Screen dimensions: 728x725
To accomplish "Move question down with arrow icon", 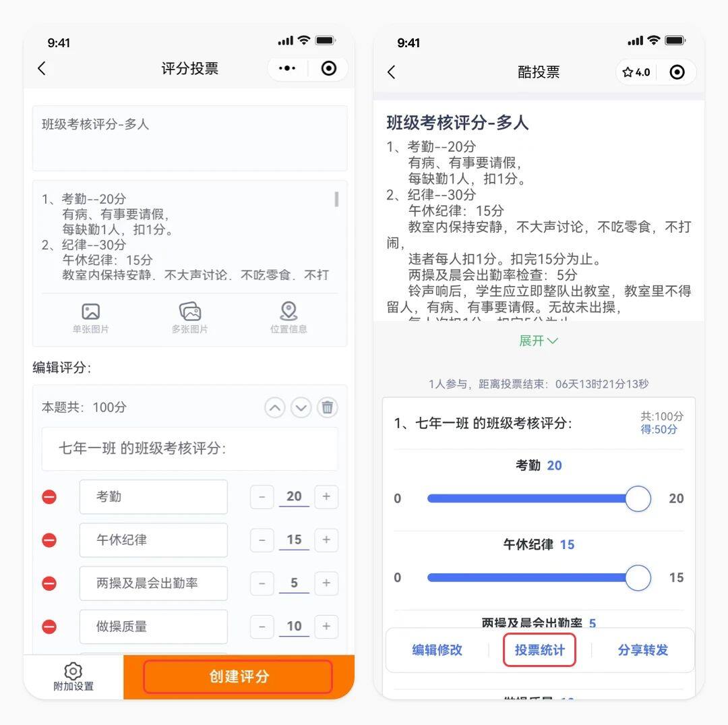I will 301,408.
